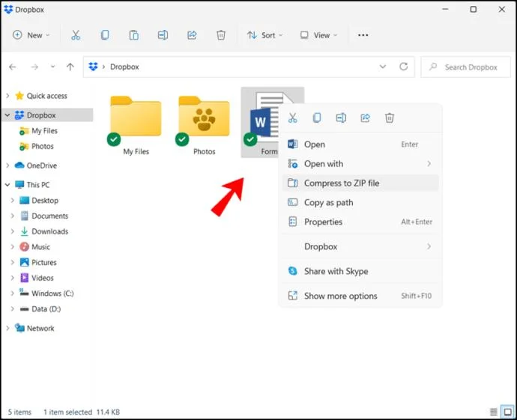
Task: Go back with the left arrow button
Action: coord(13,67)
